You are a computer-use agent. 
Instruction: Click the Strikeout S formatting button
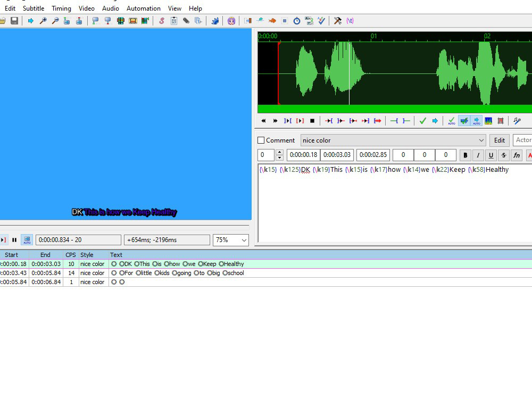[x=504, y=155]
